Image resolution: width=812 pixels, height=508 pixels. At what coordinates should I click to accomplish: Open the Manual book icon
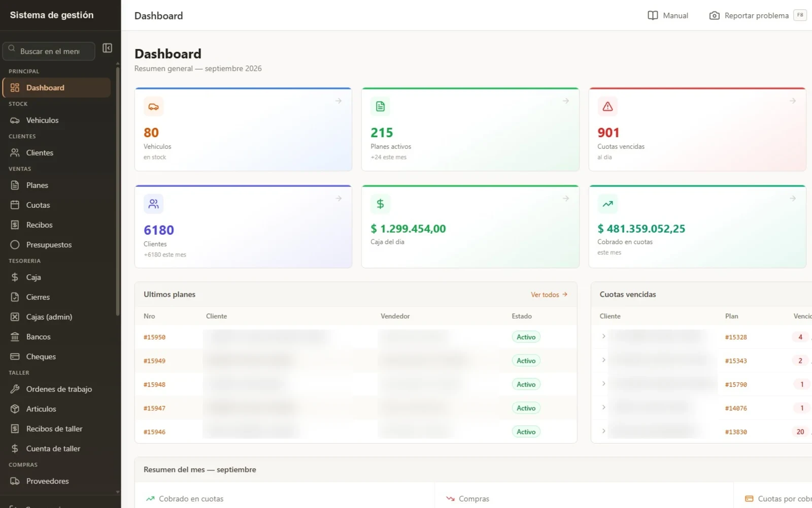(x=653, y=16)
